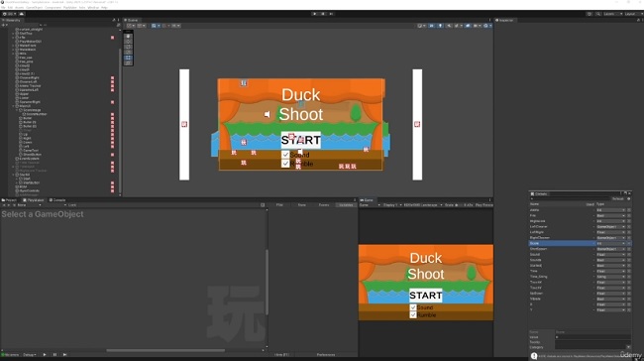
Task: Click the cloud services icon in top toolbar
Action: 22,14
